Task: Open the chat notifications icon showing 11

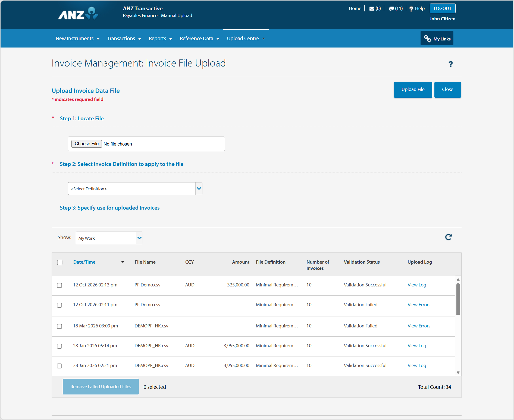Action: 391,9
